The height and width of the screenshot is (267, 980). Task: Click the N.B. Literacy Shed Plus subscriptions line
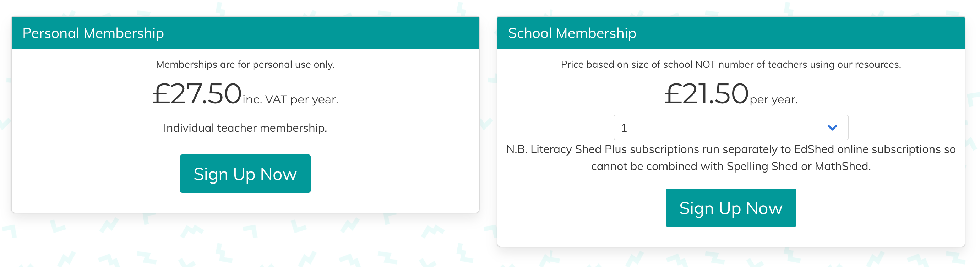point(730,149)
